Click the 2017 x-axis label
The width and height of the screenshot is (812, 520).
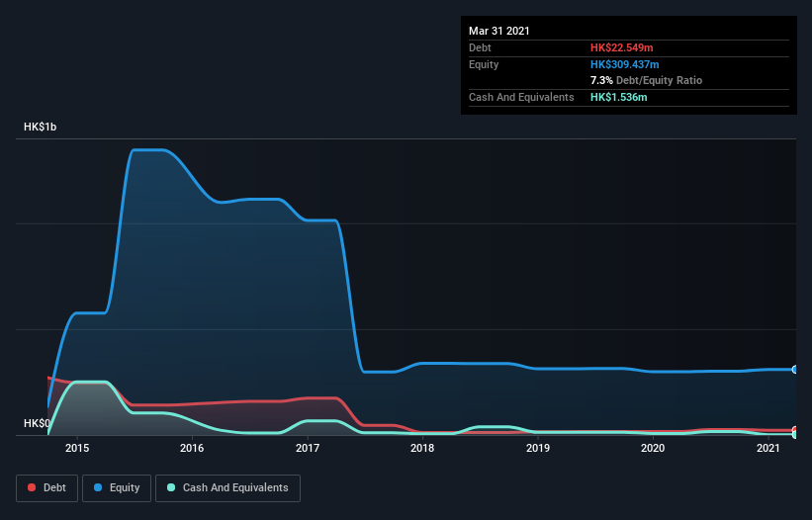[x=308, y=448]
